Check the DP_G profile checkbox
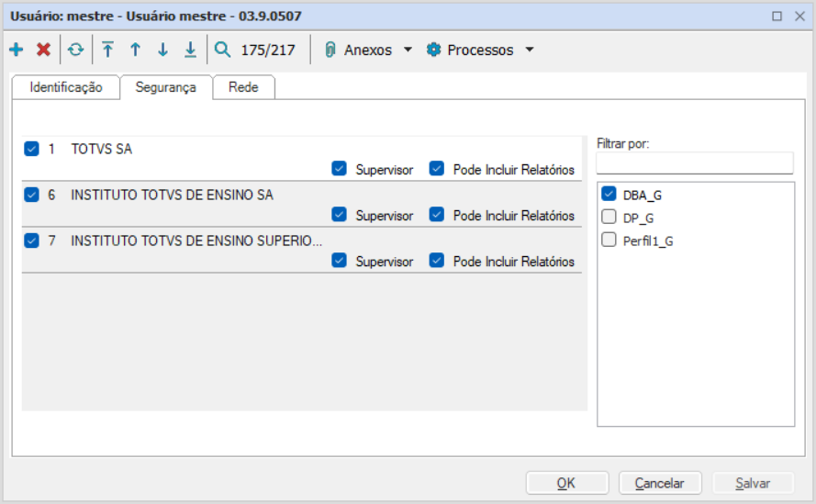Screen dimensions: 816x504 (x=609, y=217)
